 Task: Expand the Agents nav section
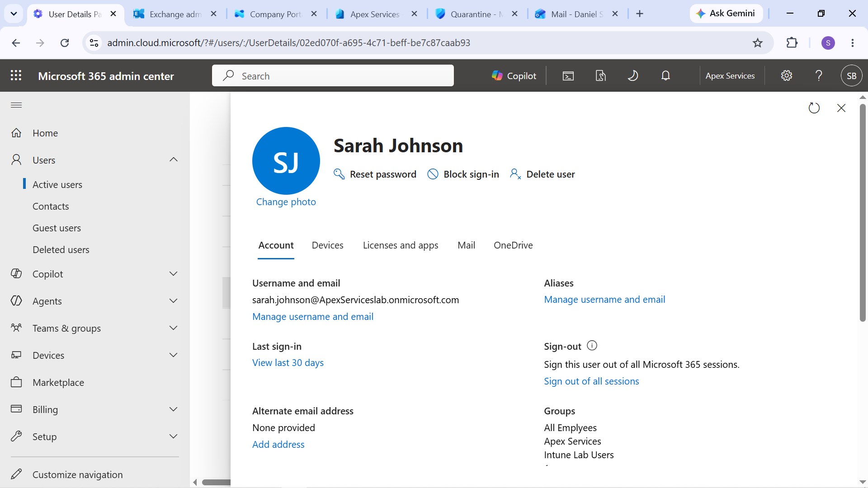[x=174, y=301]
